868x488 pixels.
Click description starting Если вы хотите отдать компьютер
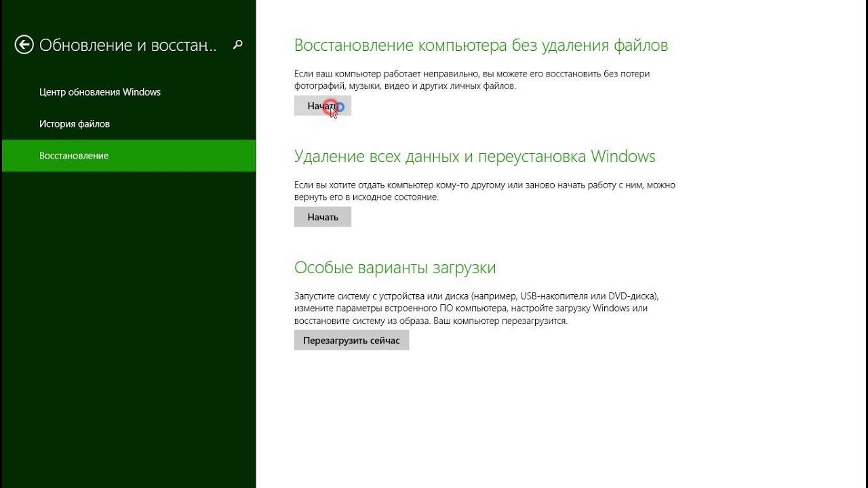[x=485, y=191]
